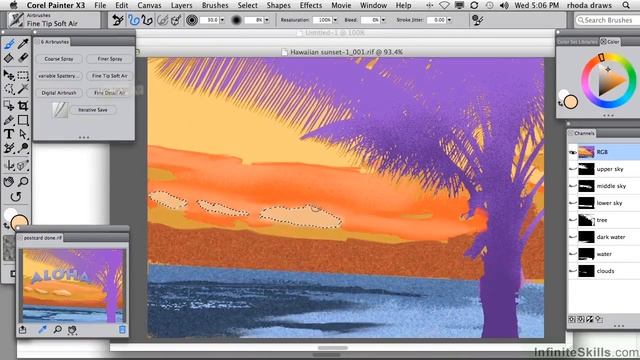Open the brush size dropdown arrow
Image resolution: width=640 pixels, height=360 pixels.
222,20
